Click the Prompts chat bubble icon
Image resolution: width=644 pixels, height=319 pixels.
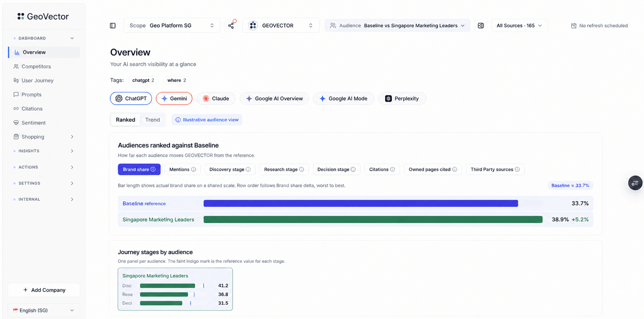(16, 95)
